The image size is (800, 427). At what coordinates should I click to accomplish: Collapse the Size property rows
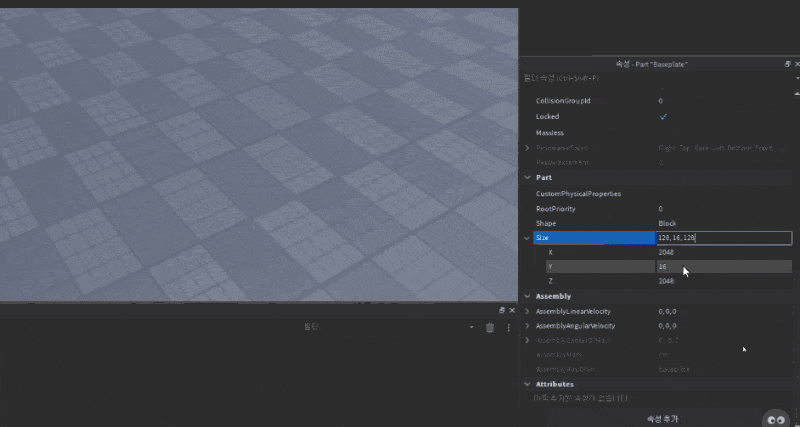[527, 238]
